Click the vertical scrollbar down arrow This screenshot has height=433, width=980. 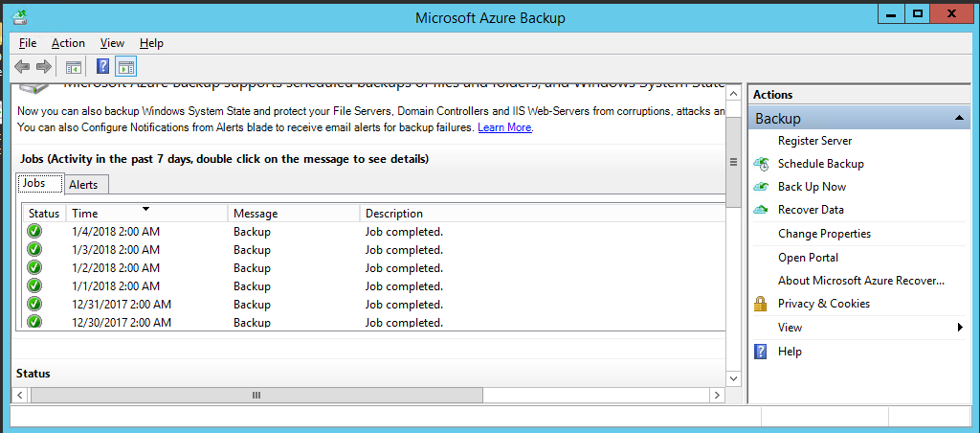pos(734,379)
